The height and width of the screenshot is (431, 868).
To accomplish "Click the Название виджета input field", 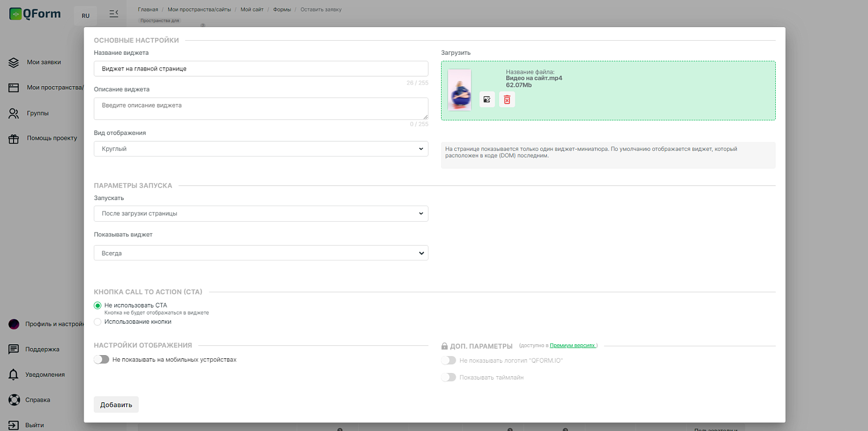I will pos(261,69).
